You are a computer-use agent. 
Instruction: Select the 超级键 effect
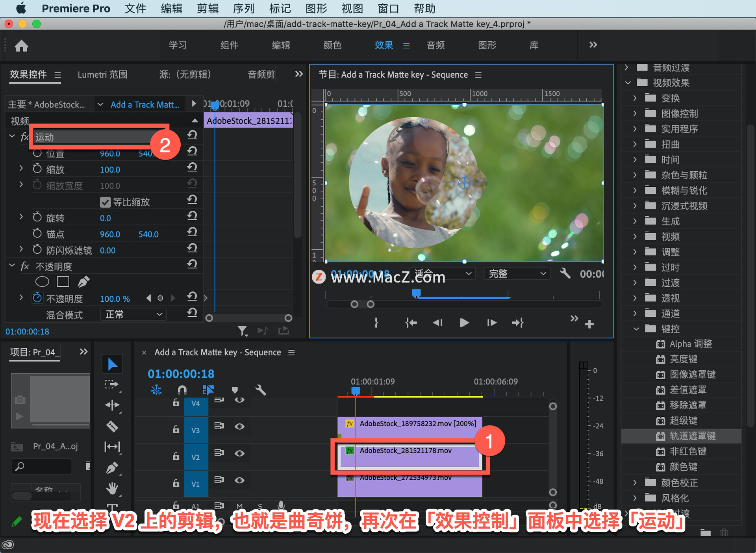[x=684, y=421]
